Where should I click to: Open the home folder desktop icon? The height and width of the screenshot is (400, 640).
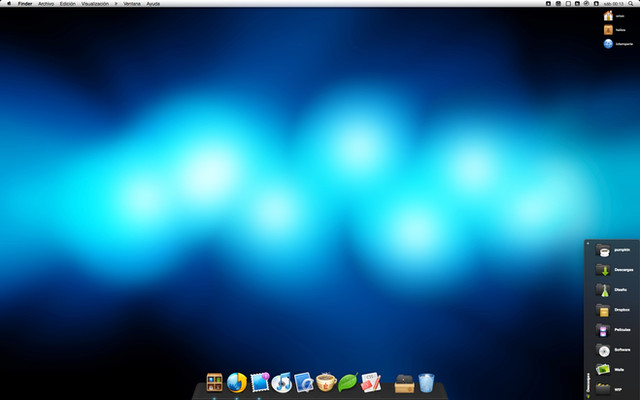tap(608, 16)
